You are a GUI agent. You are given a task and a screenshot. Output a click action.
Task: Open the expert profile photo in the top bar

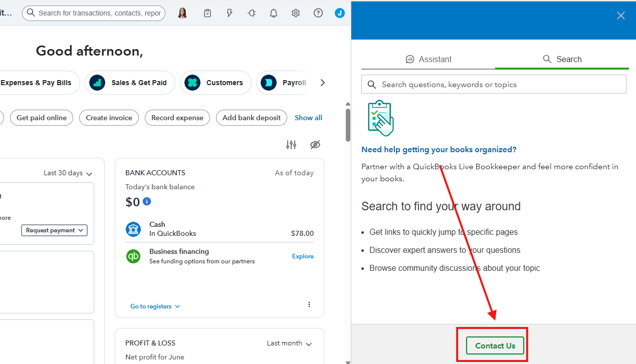click(182, 13)
